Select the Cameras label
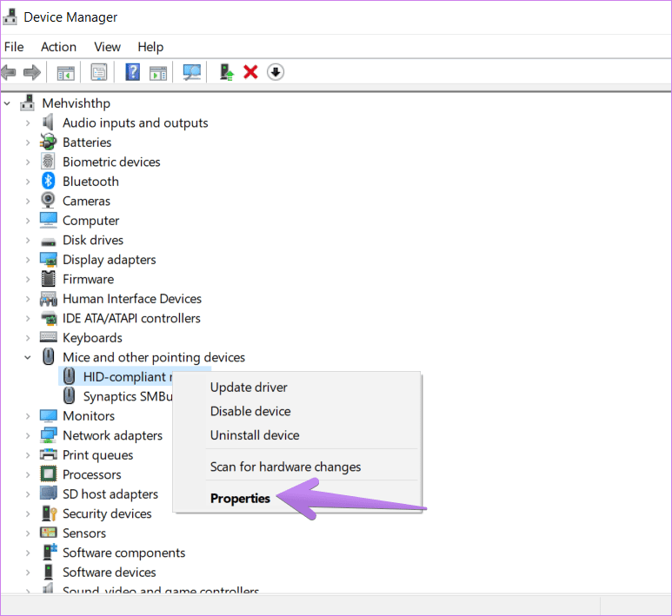Image resolution: width=672 pixels, height=616 pixels. tap(86, 201)
